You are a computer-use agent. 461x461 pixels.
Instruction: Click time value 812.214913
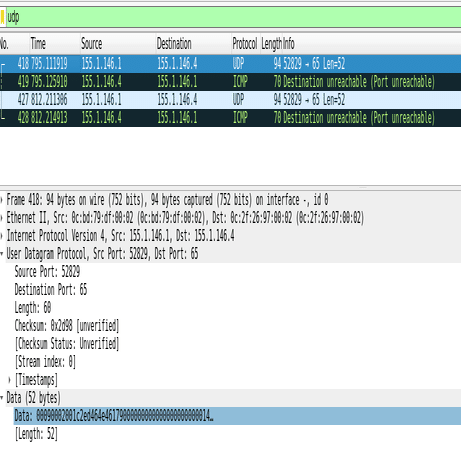tap(49, 118)
